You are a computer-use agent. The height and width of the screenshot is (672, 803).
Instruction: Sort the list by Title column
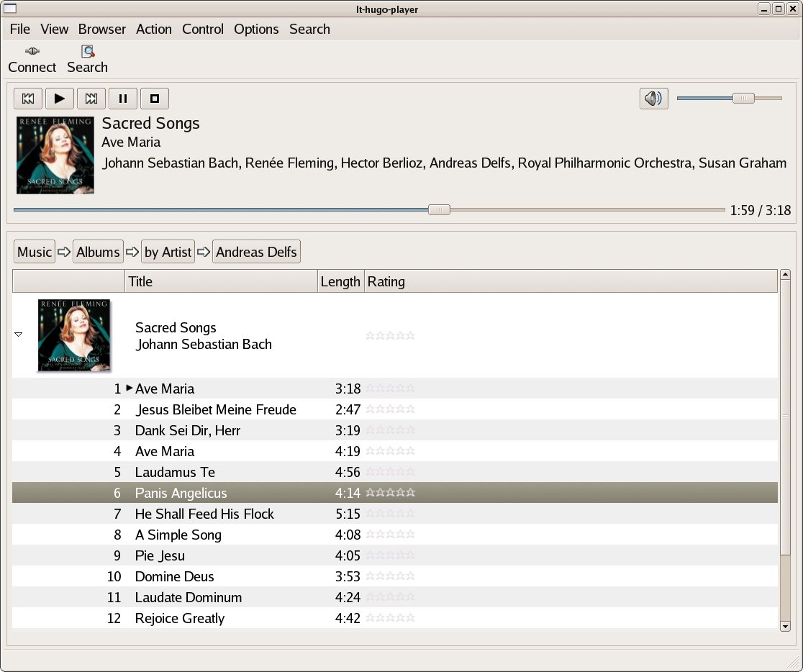tap(221, 281)
